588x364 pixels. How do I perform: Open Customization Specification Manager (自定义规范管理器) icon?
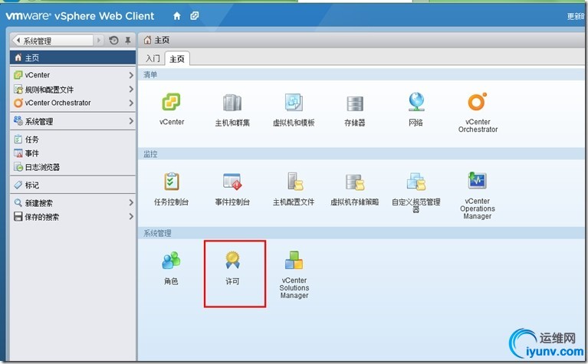[416, 182]
